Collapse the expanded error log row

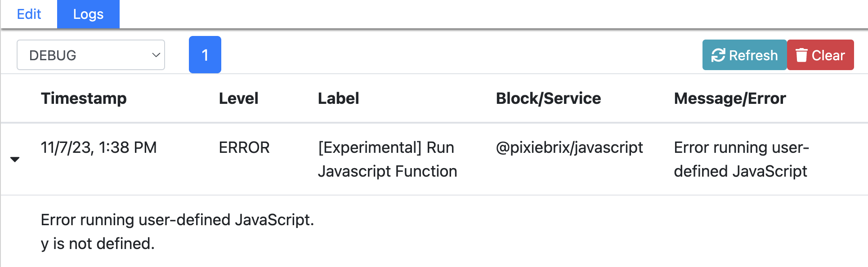[x=15, y=159]
